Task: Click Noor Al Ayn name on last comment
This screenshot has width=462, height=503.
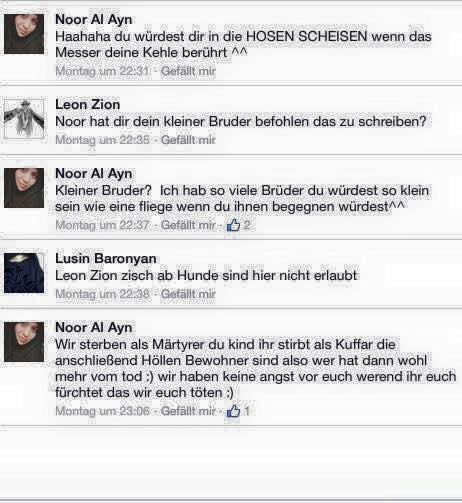Action: point(94,328)
